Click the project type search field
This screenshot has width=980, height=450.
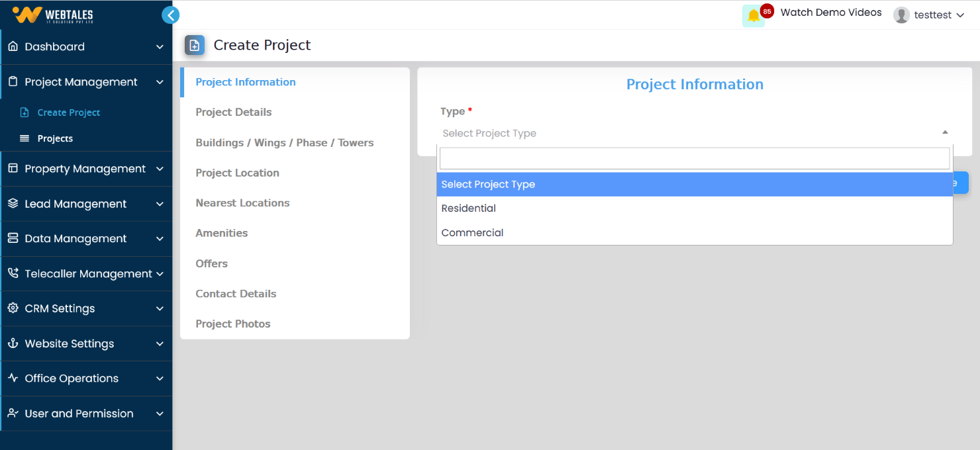coord(694,157)
